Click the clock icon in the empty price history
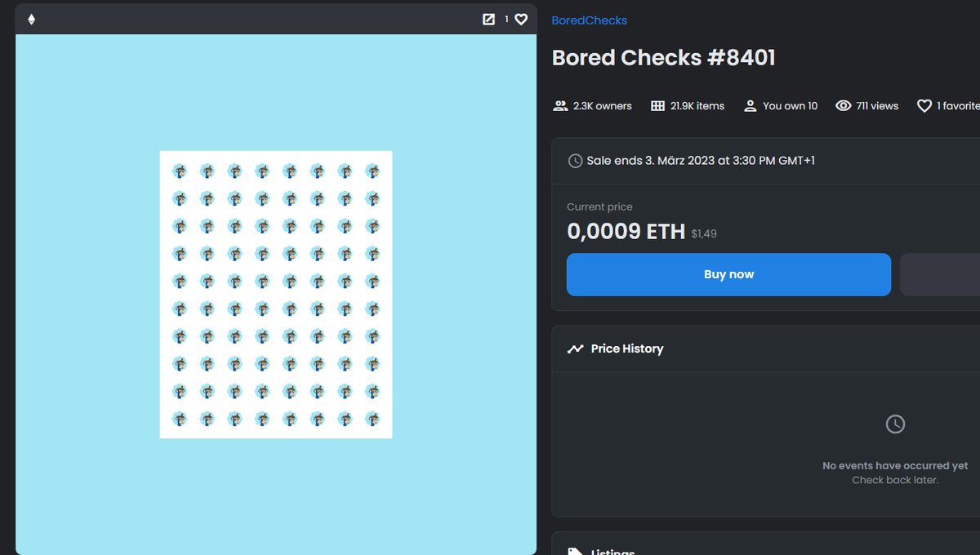The image size is (980, 555). (895, 424)
